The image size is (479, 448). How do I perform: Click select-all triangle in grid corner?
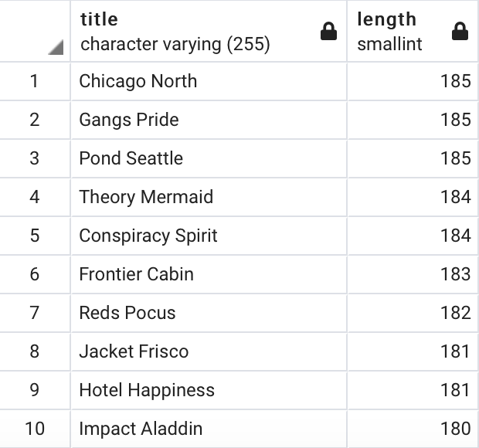pyautogui.click(x=54, y=49)
